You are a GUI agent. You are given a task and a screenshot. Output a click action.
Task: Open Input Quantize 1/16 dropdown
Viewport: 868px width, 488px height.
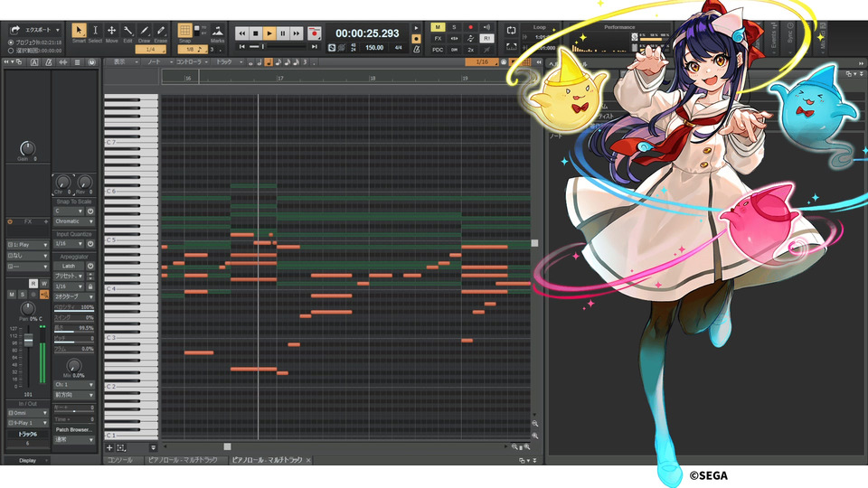click(x=69, y=244)
